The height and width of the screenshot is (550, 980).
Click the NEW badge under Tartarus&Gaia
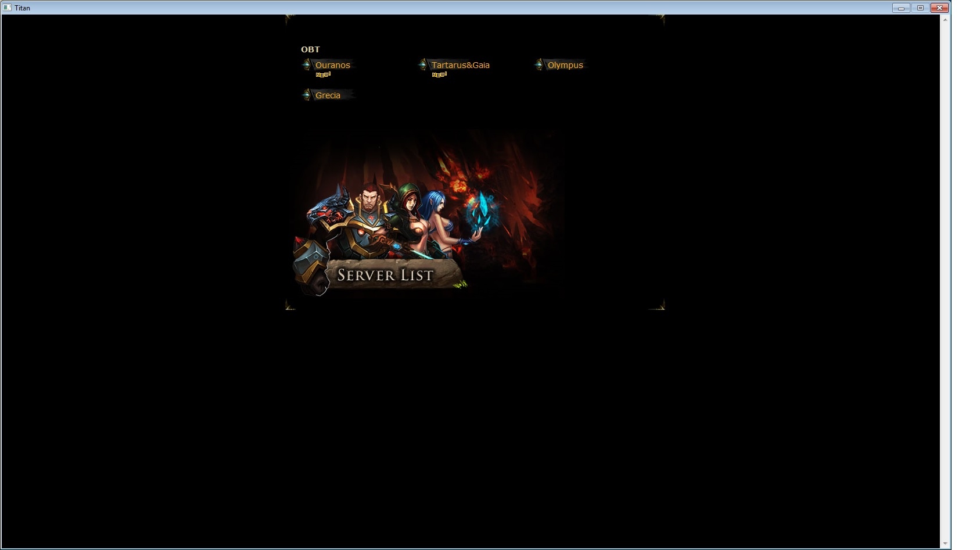coord(439,75)
